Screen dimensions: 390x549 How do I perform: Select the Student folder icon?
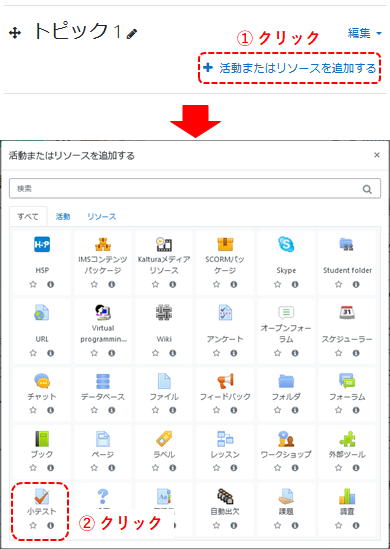coord(347,244)
